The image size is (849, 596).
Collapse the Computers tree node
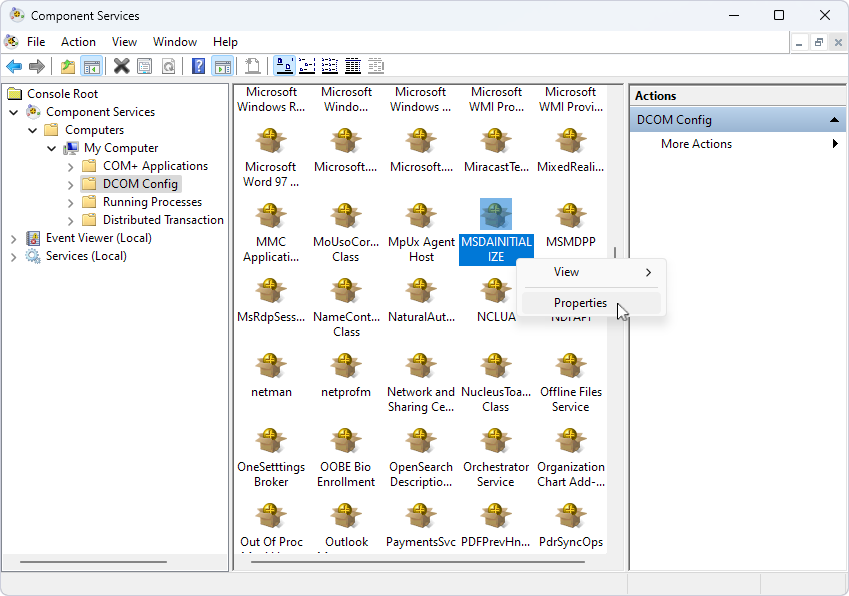coord(33,130)
